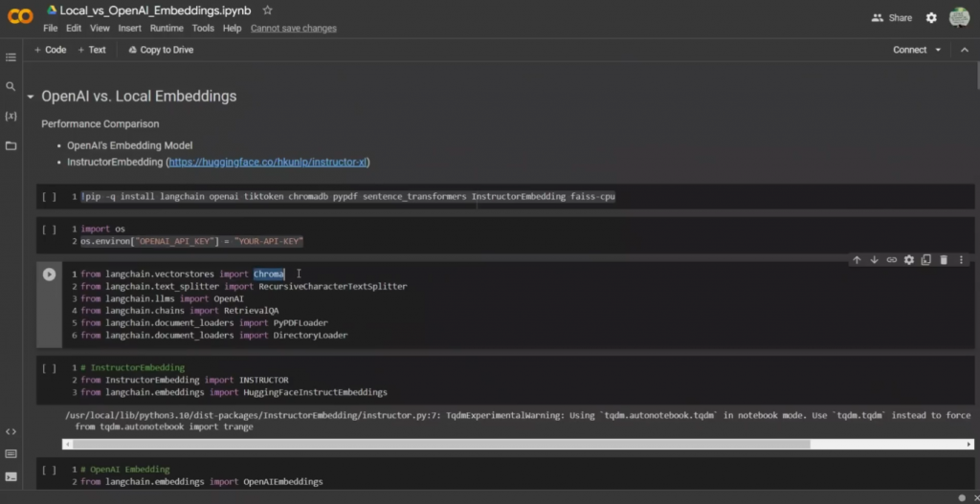Open the Runtime menu

(167, 28)
